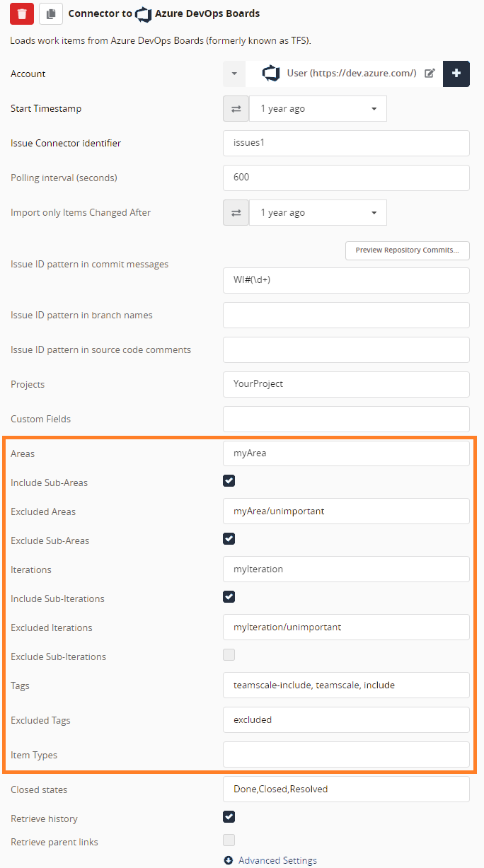Open Import only Items Changed After dropdown
This screenshot has height=868, width=484.
coord(318,213)
